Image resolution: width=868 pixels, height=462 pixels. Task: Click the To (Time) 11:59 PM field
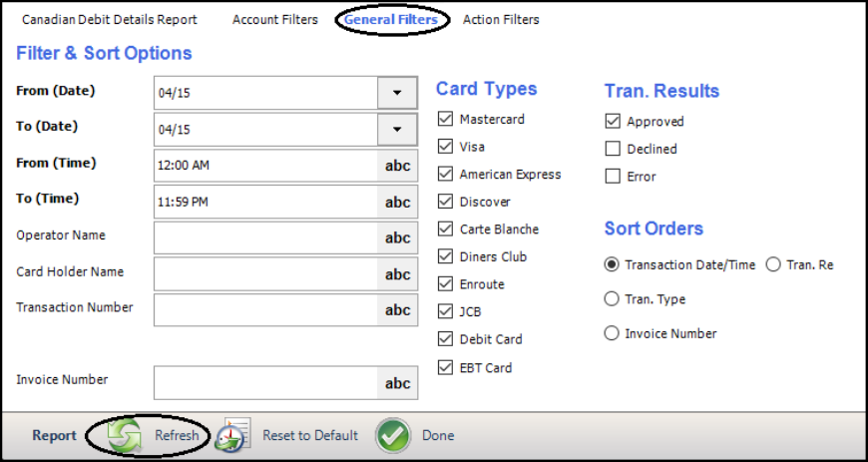click(x=266, y=203)
